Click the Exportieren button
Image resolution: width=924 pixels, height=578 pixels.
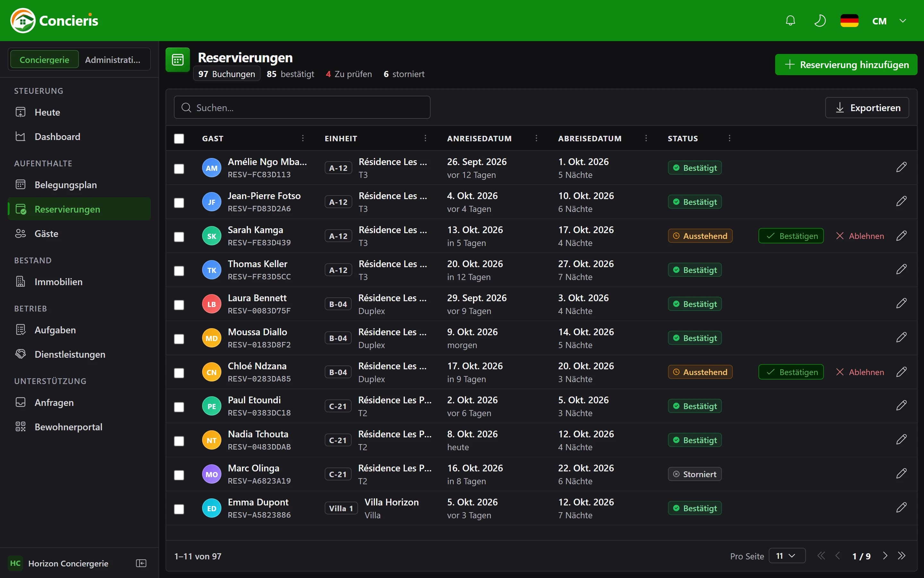[867, 108]
